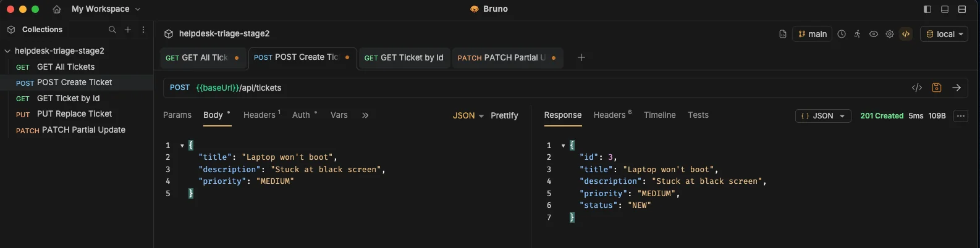Generate code with the angle-brackets icon
The width and height of the screenshot is (980, 248).
[917, 88]
